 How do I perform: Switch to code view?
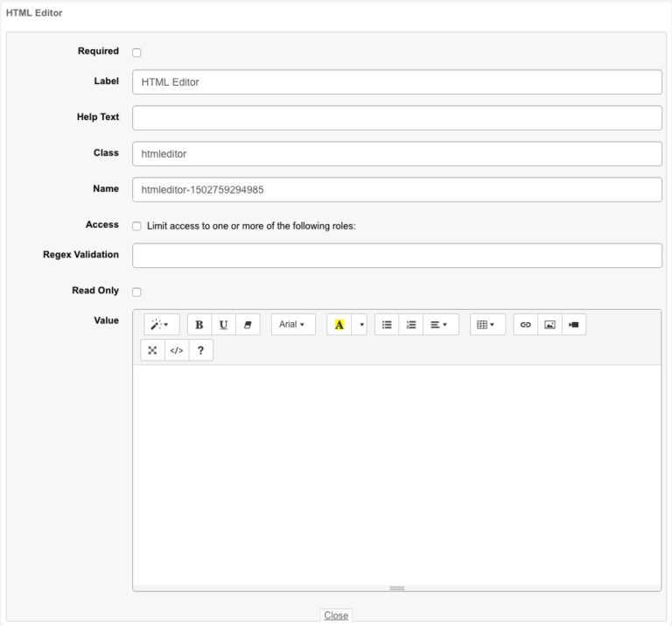(x=177, y=350)
